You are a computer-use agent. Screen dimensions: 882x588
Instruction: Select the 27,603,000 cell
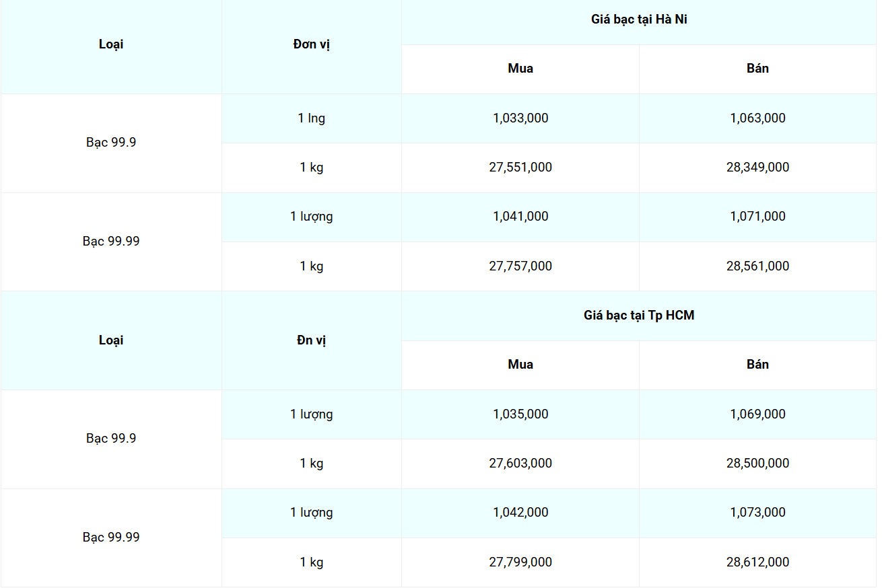520,464
